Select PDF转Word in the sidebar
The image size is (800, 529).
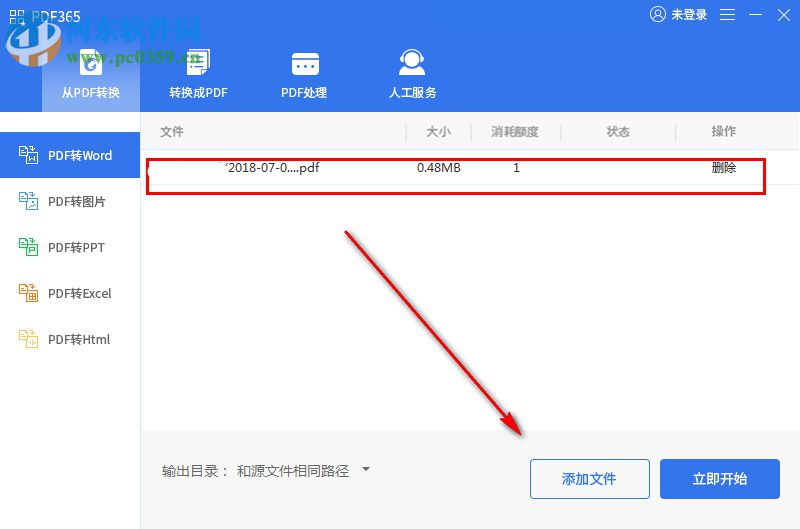tap(70, 155)
